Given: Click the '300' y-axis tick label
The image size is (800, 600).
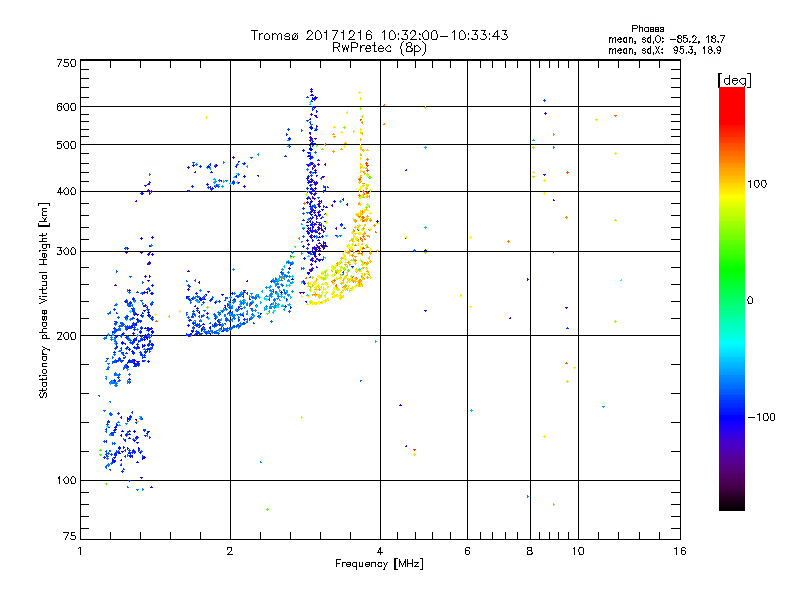Looking at the screenshot, I should pyautogui.click(x=67, y=252).
